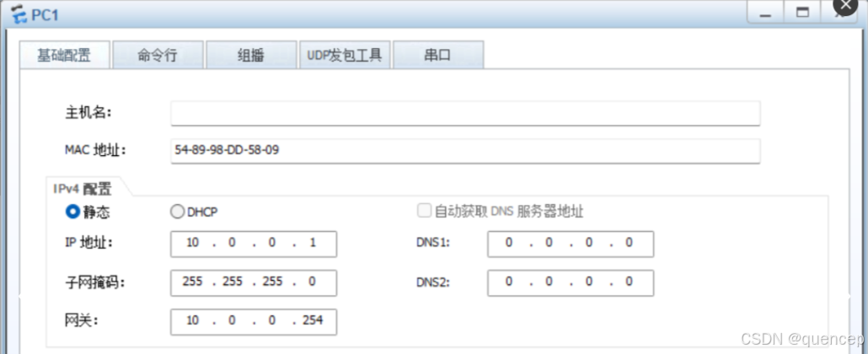Toggle 自动获取 DNS 服务器地址 checkbox

click(424, 211)
